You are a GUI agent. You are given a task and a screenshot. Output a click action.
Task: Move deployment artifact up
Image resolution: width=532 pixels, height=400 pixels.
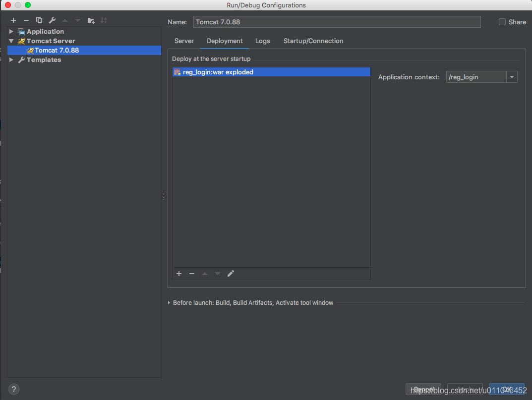205,274
